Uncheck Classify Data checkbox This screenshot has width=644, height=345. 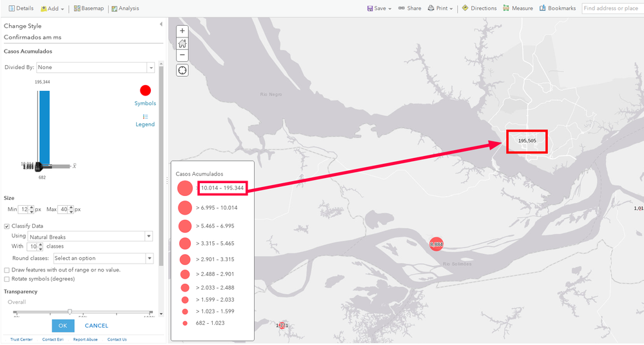[6, 226]
